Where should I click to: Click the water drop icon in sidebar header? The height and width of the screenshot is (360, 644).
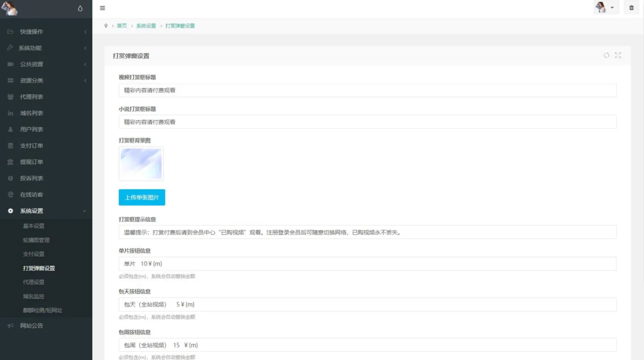coord(80,9)
